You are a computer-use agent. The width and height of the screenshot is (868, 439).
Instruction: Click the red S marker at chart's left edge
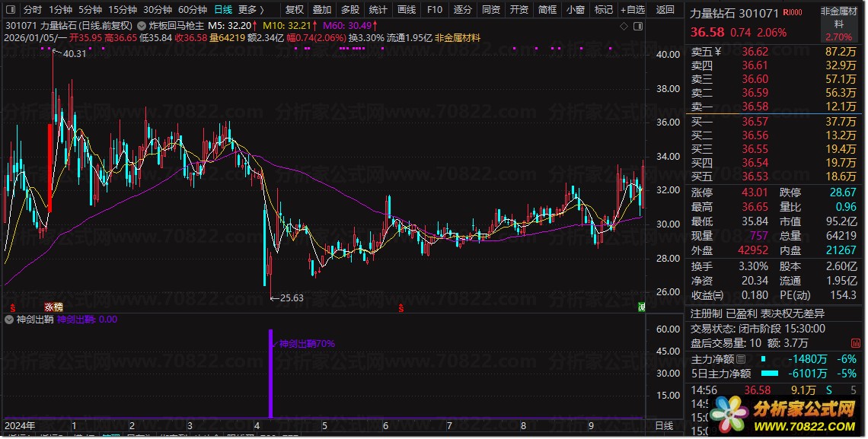pos(12,307)
